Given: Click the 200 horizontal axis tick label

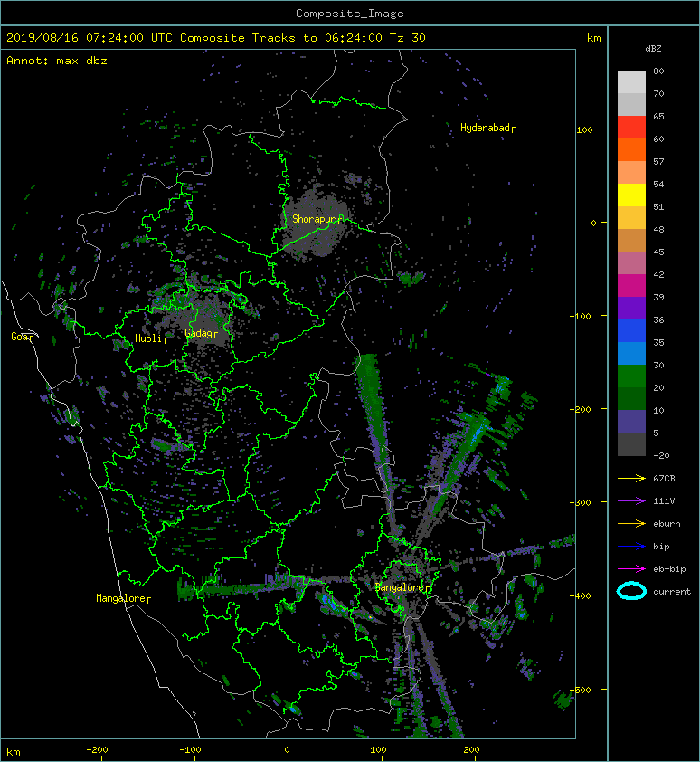Looking at the screenshot, I should pos(471,750).
